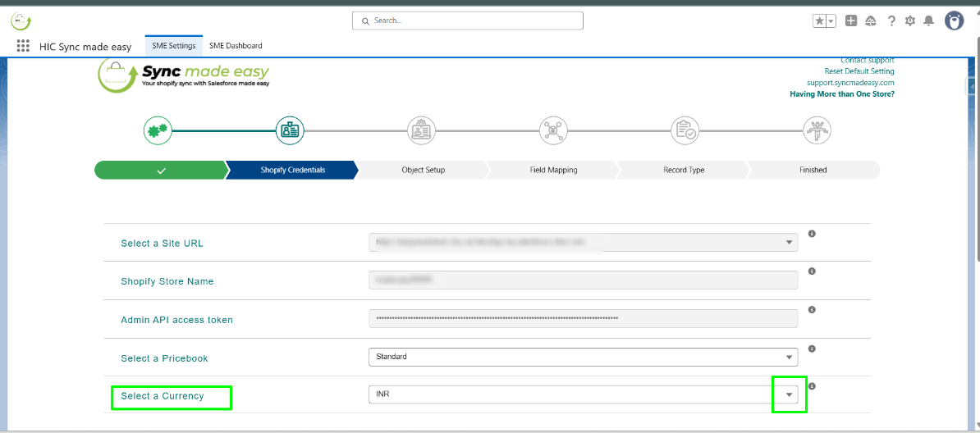Switch to the SME Dashboard tab
This screenshot has height=433, width=980.
point(236,46)
